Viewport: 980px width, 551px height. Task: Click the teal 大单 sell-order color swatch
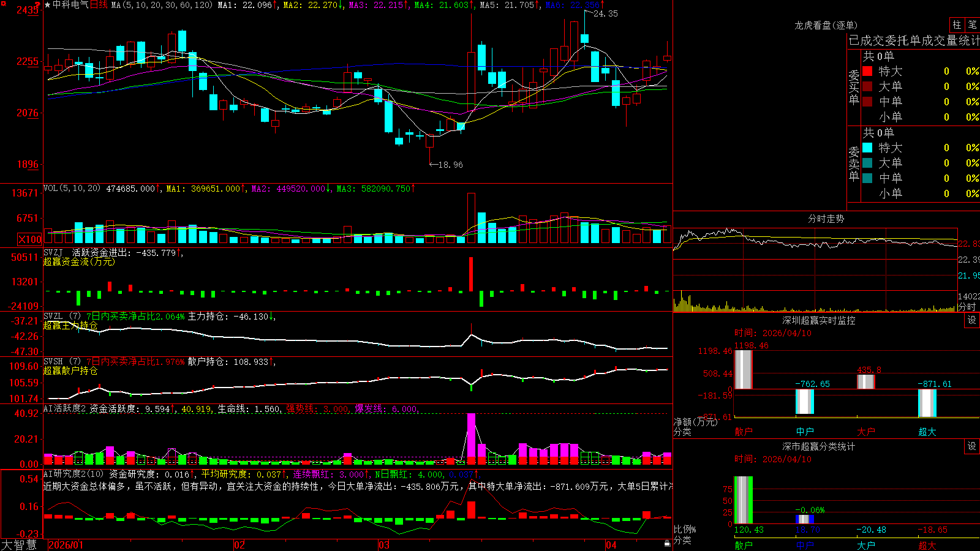point(867,163)
